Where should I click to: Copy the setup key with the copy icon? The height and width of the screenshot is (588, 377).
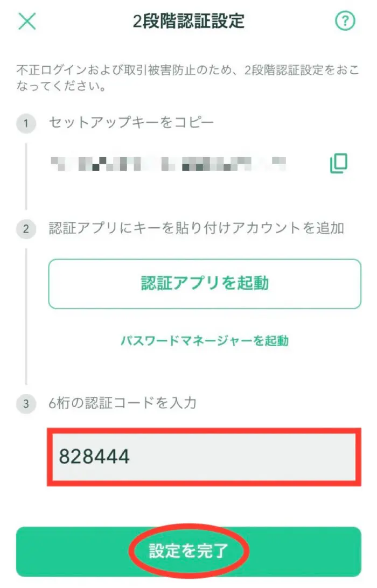point(338,164)
